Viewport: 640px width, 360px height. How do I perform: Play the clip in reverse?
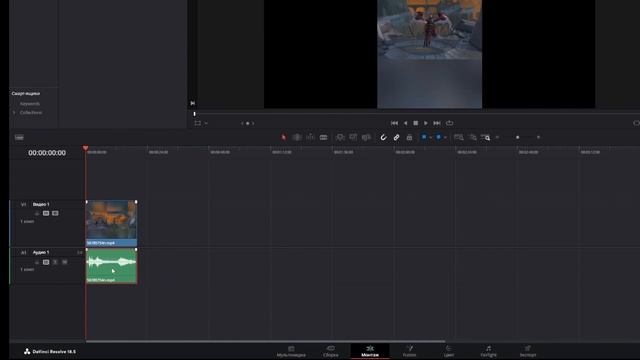click(x=405, y=123)
